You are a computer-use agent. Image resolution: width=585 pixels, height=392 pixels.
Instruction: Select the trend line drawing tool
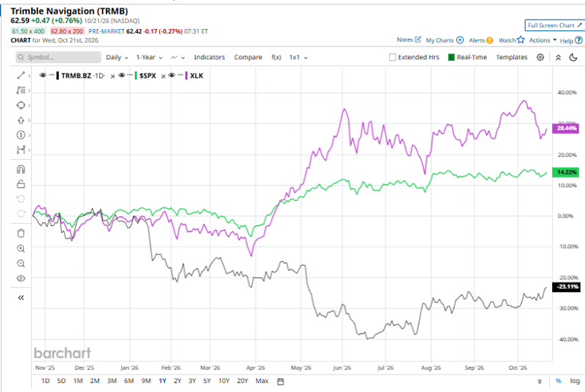click(x=21, y=75)
